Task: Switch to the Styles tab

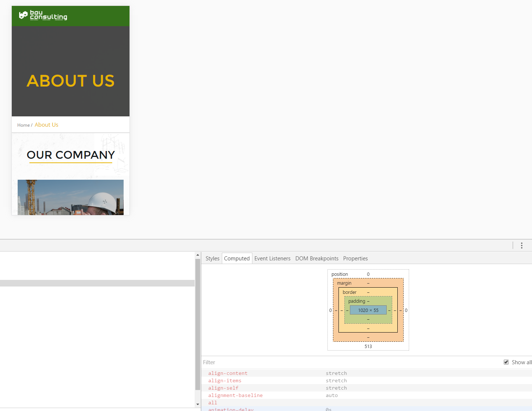Action: [x=212, y=259]
